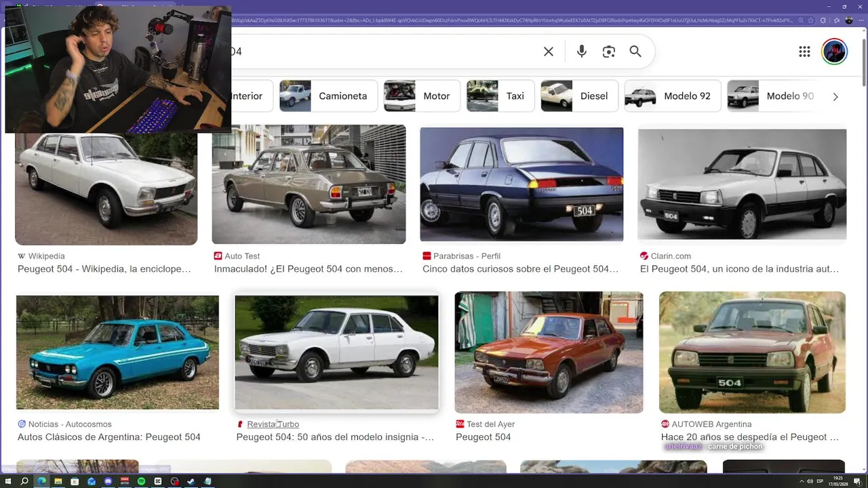868x488 pixels.
Task: Select the Diesel filter chip
Action: pos(579,96)
